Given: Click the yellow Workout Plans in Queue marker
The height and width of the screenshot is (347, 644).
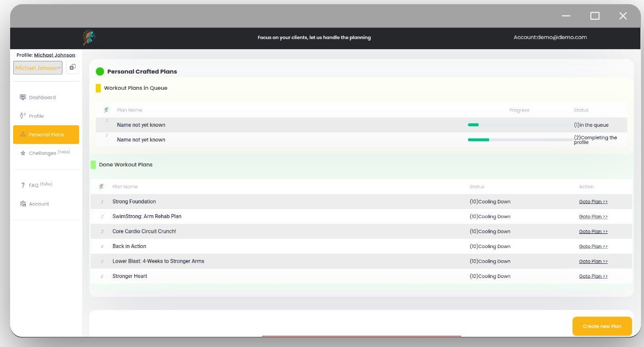Looking at the screenshot, I should [98, 88].
